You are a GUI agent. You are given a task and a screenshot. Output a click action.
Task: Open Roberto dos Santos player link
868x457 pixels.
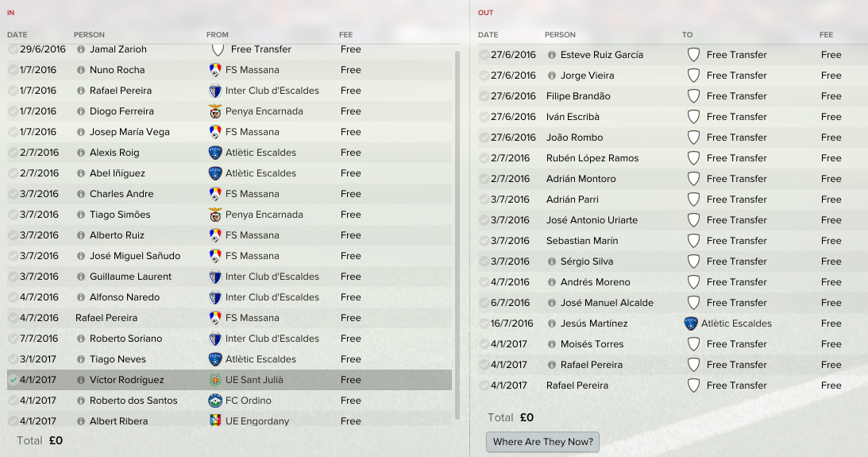(133, 401)
